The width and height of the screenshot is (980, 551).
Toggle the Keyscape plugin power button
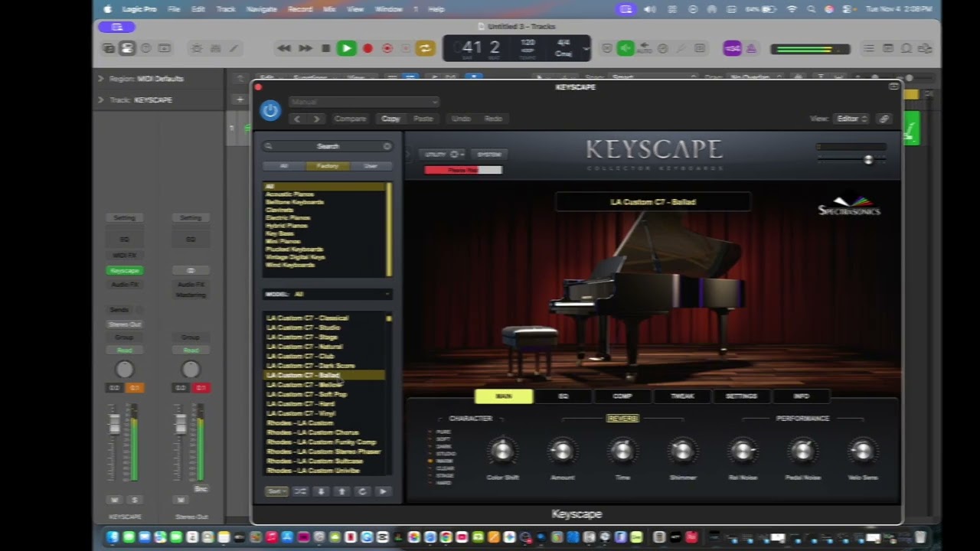coord(269,110)
